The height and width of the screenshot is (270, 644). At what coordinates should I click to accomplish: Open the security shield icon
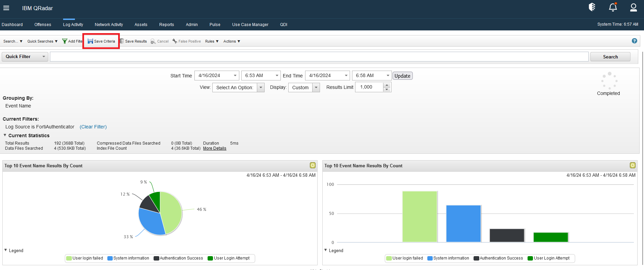(592, 7)
